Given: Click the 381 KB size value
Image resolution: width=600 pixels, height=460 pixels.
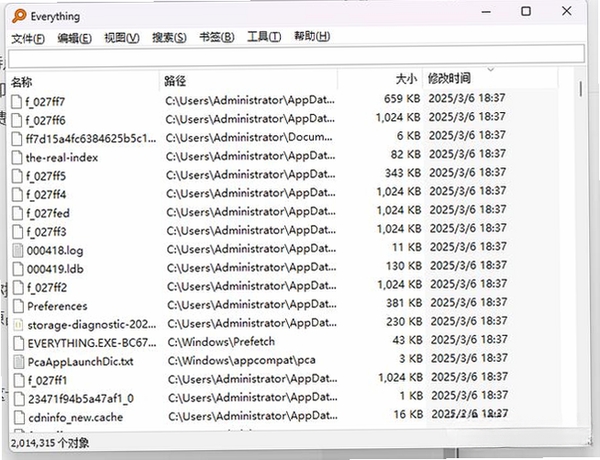Looking at the screenshot, I should (x=404, y=303).
